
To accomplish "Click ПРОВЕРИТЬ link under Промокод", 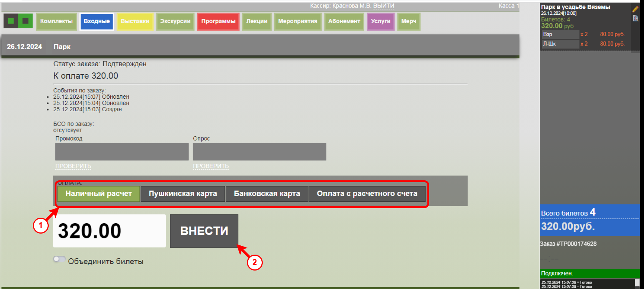I will click(x=73, y=166).
